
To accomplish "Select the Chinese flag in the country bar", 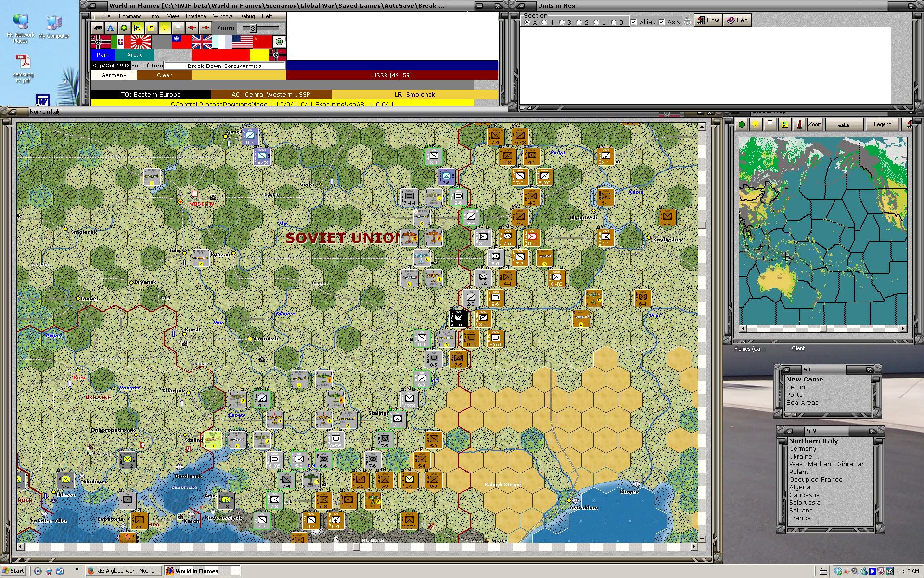I will pyautogui.click(x=181, y=42).
